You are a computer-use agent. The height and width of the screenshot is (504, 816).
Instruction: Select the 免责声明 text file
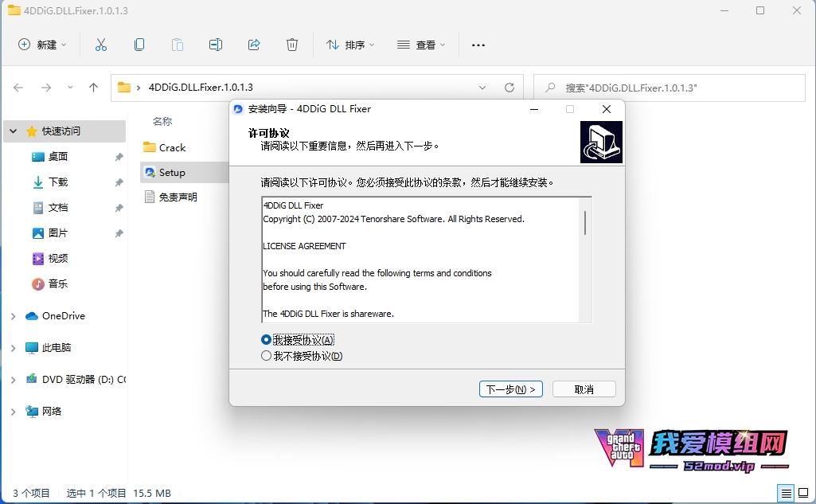170,197
